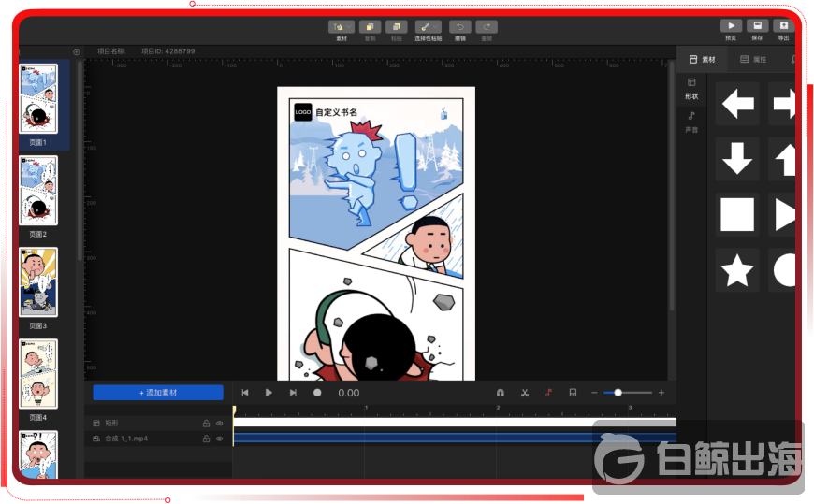Screen dimensions: 814x504
Task: Click the timeline layout icon beside music note
Action: pyautogui.click(x=573, y=393)
